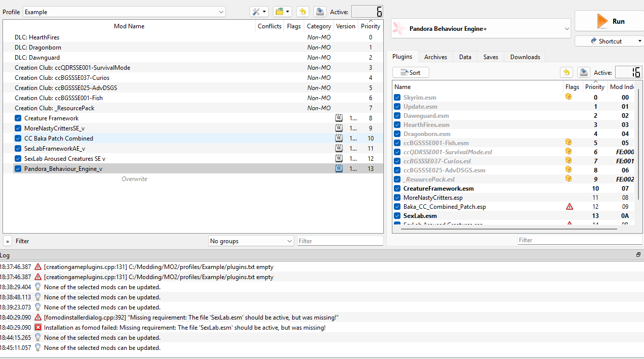Image resolution: width=644 pixels, height=359 pixels.
Task: Switch to the Archives tab
Action: pos(435,57)
